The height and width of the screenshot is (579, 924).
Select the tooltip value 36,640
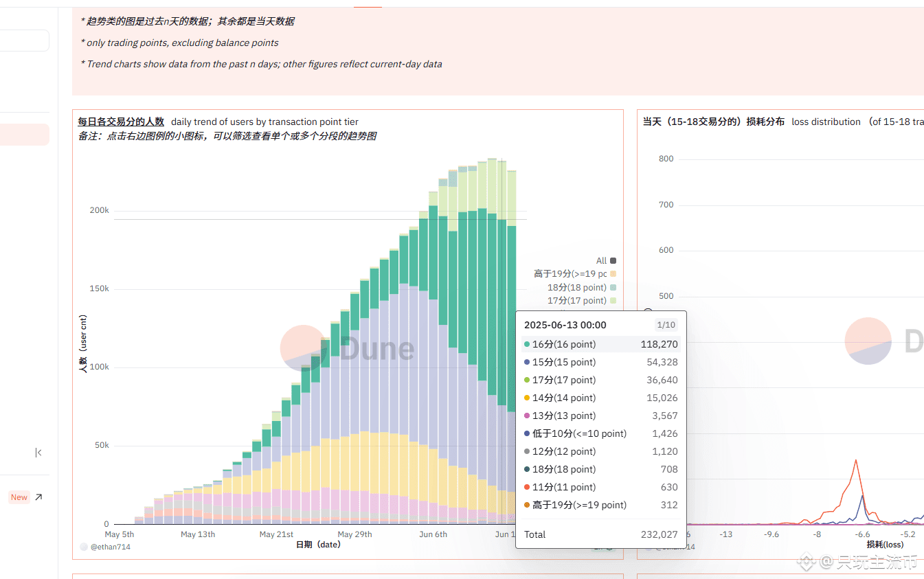662,380
